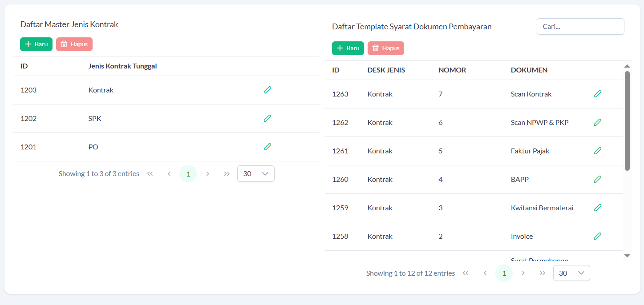This screenshot has height=305, width=644.
Task: Click Baru button in Master Jenis Kontrak
Action: 36,44
